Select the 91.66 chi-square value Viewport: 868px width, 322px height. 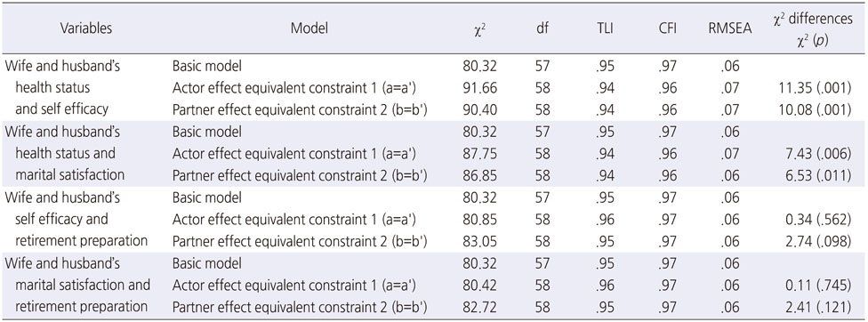480,87
